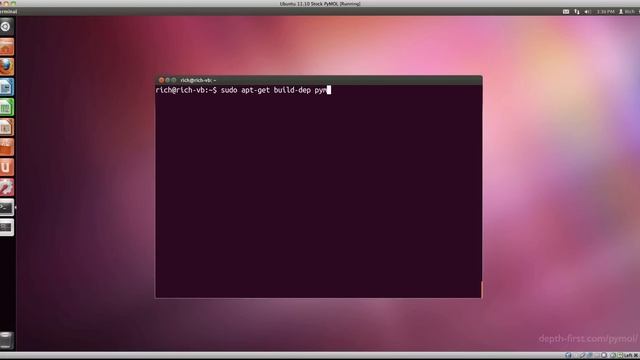Open the Ubuntu Dash home launcher
Screen dimensions: 640x360
point(7,27)
